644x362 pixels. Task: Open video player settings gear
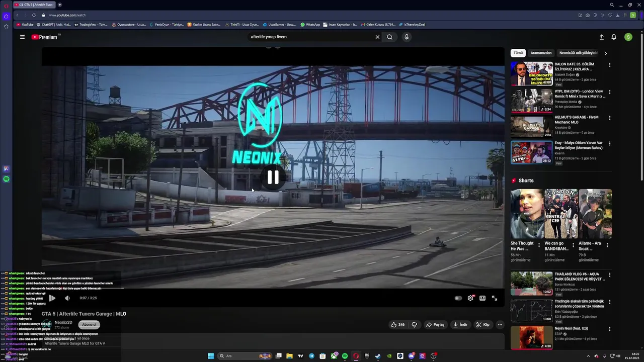[470, 298]
